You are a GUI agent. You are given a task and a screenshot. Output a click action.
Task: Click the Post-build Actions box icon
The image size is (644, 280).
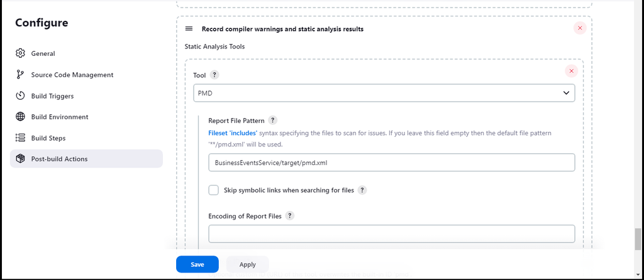point(20,159)
